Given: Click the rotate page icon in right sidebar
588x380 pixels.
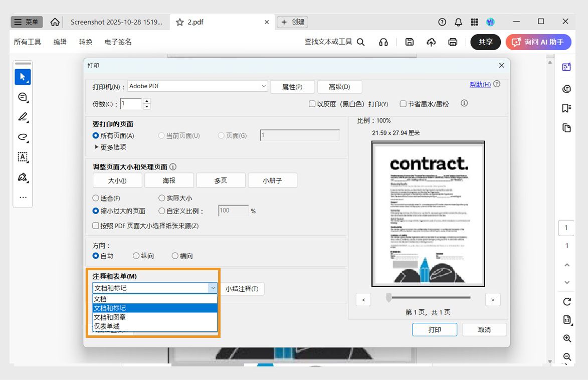Looking at the screenshot, I should coord(566,302).
